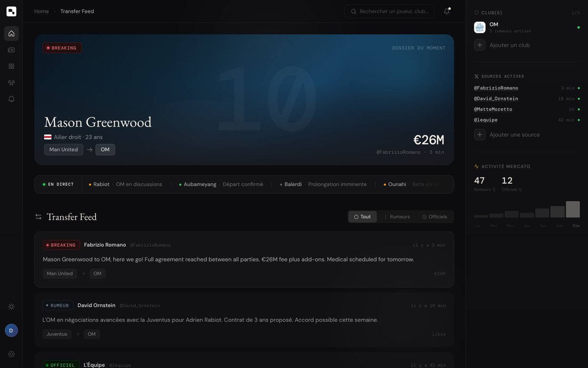This screenshot has width=588, height=368.
Task: Click the Ajouter une source label
Action: pyautogui.click(x=514, y=134)
